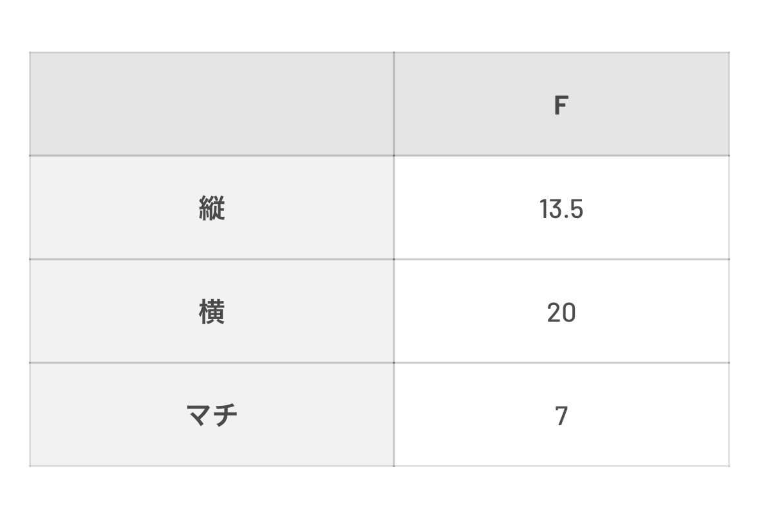This screenshot has width=759, height=532.
Task: Select the size F value under 縦
Action: (561, 209)
